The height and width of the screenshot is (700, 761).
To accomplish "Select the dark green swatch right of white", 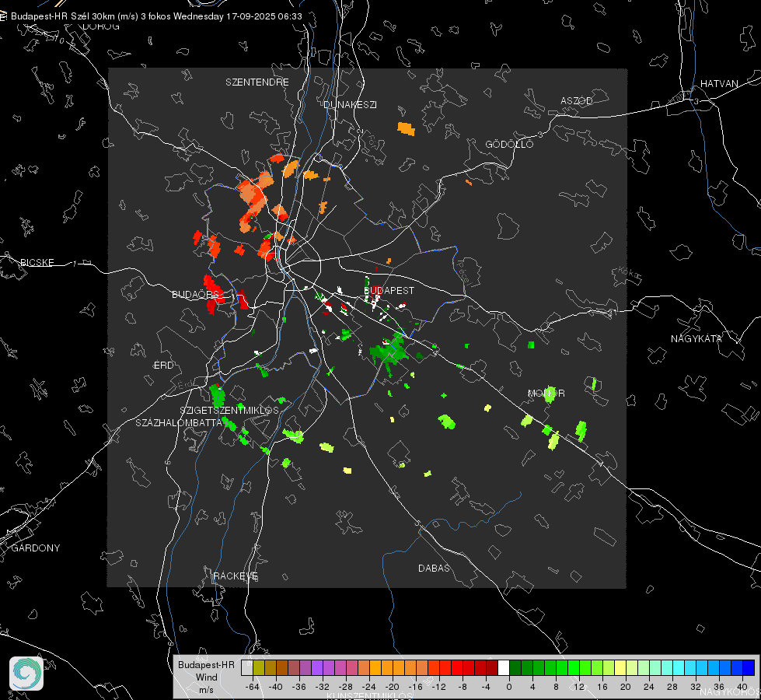I will (515, 668).
